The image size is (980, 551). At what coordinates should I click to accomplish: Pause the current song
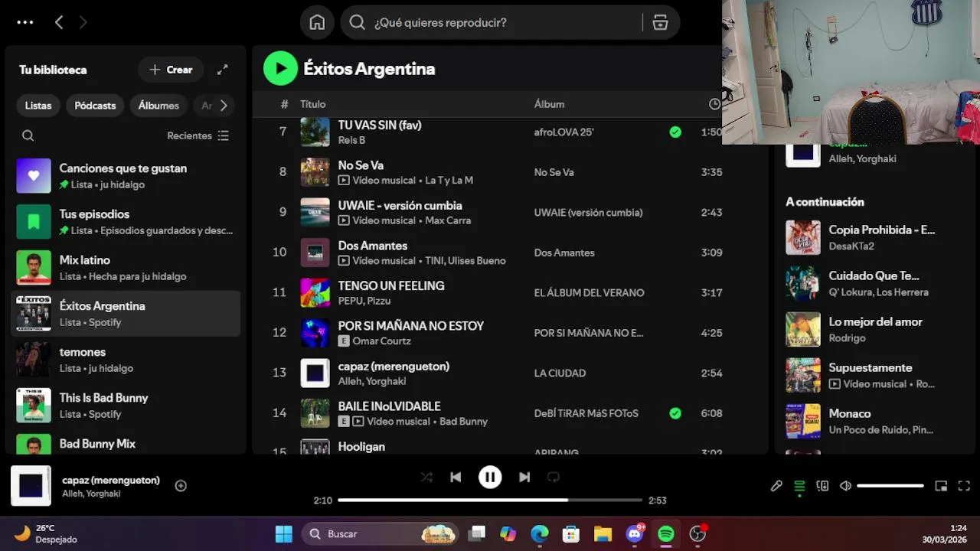point(490,477)
